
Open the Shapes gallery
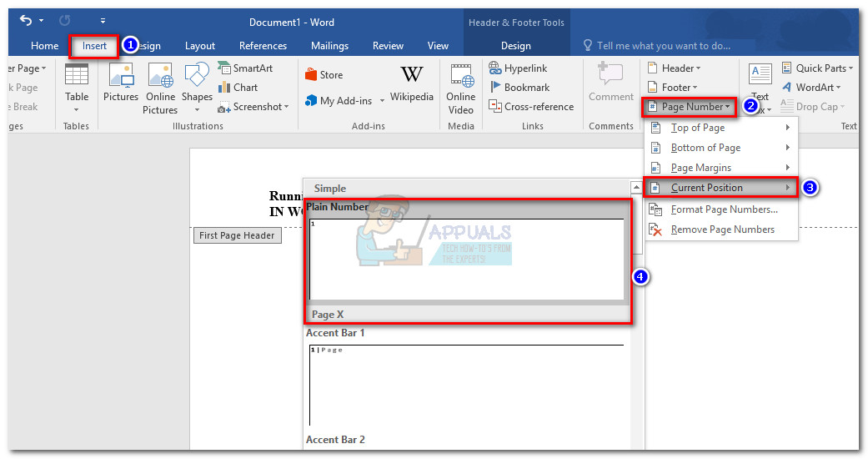[x=197, y=83]
